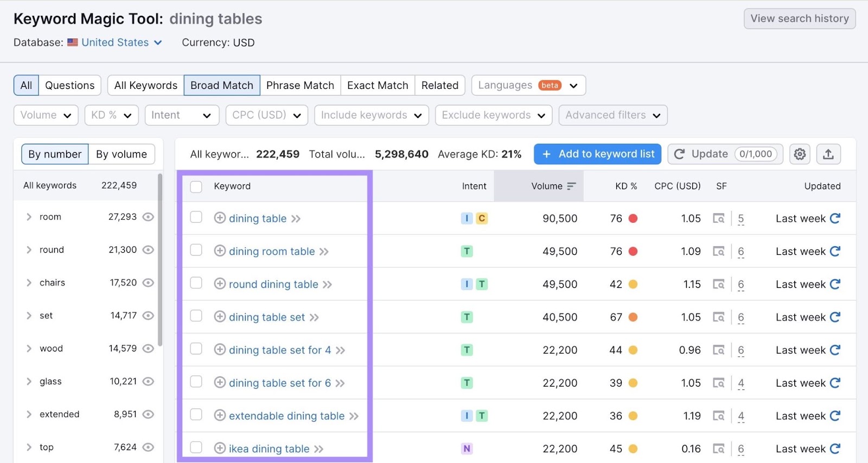Open the Volume filter dropdown
Image resolution: width=868 pixels, height=463 pixels.
[x=46, y=115]
